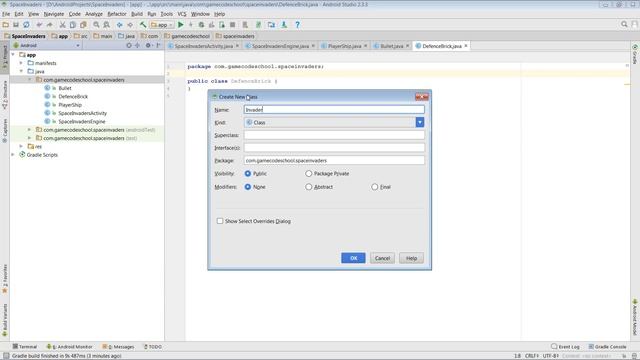Expand the Gradle Scripts arrow
This screenshot has height=360, width=640.
point(13,155)
